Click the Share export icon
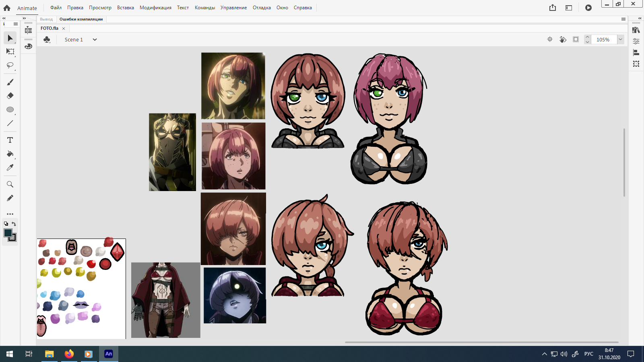This screenshot has width=644, height=362. click(x=553, y=8)
